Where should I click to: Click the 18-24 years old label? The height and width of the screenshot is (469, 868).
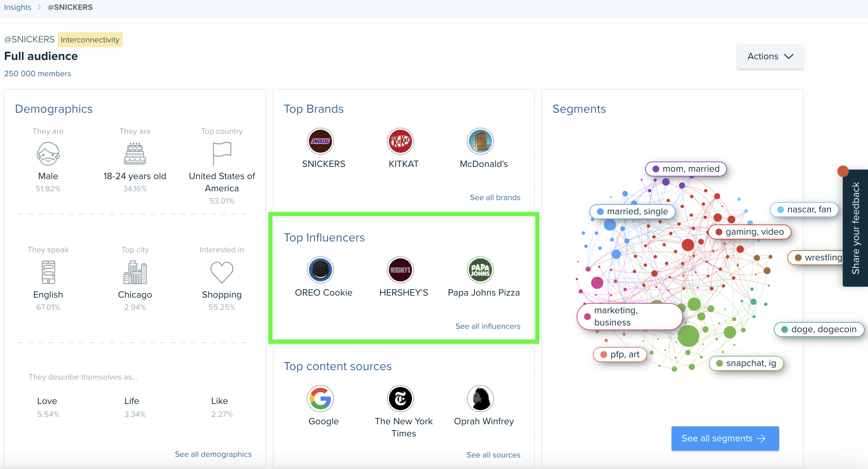click(x=135, y=176)
